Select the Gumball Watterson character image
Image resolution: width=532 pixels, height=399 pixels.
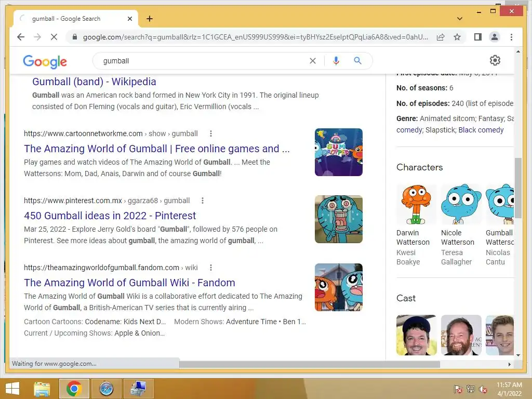(x=500, y=204)
